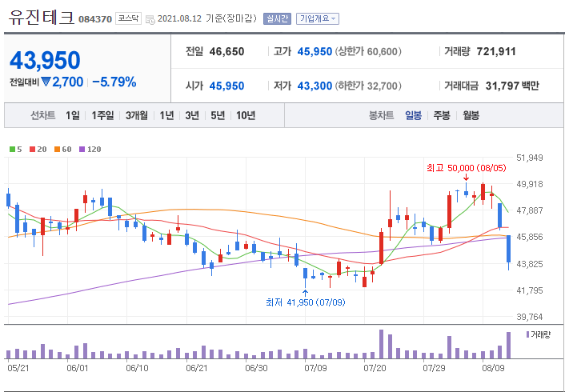Switch to 일봉 daily candle chart
This screenshot has width=565, height=392.
coord(413,116)
